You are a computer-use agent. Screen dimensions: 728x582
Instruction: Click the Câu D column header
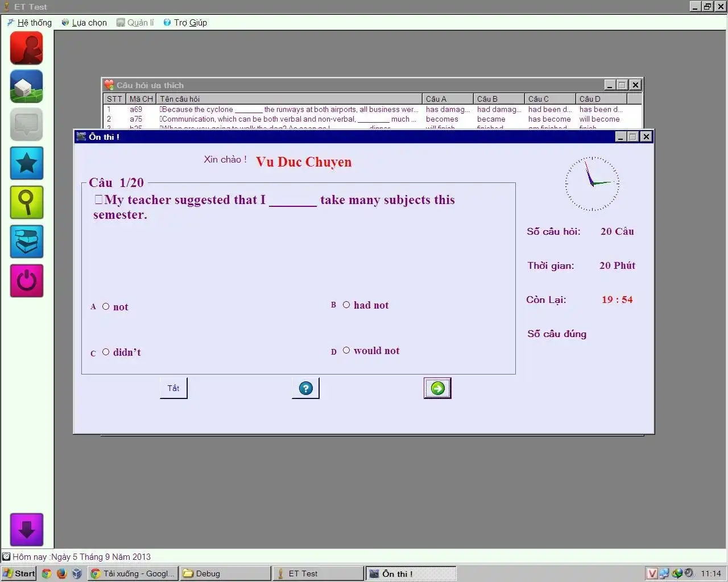[x=601, y=99]
